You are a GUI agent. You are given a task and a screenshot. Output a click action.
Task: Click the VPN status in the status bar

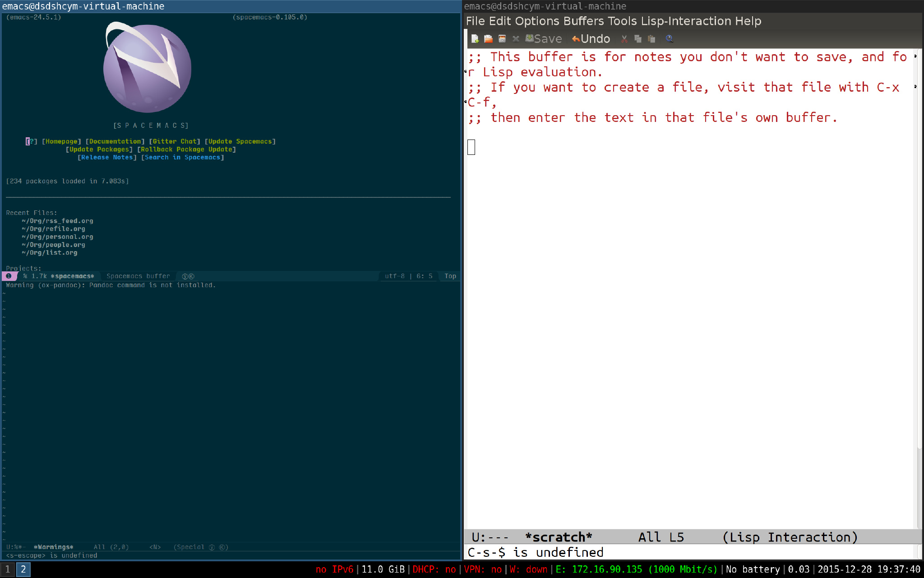(483, 569)
